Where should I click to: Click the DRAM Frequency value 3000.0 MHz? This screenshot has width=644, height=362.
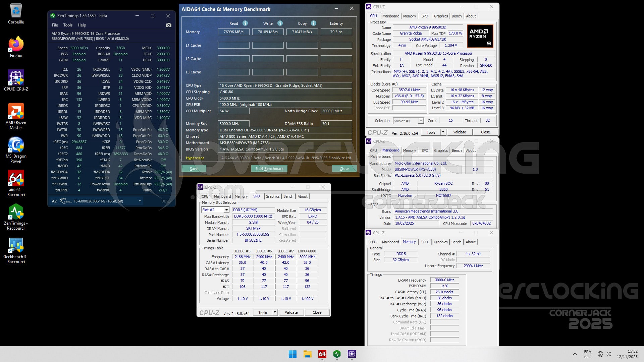[444, 280]
